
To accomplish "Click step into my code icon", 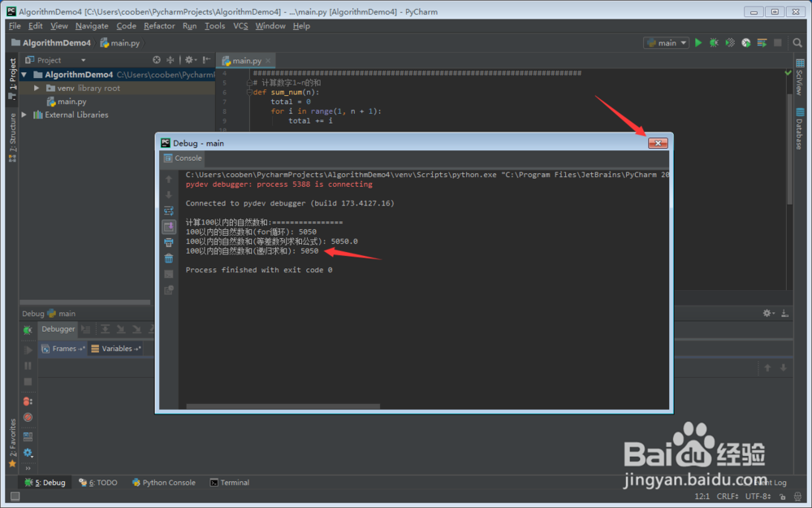I will 136,329.
